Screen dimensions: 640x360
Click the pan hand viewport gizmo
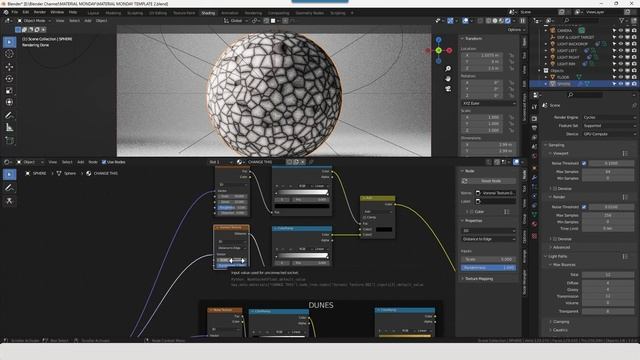(448, 78)
